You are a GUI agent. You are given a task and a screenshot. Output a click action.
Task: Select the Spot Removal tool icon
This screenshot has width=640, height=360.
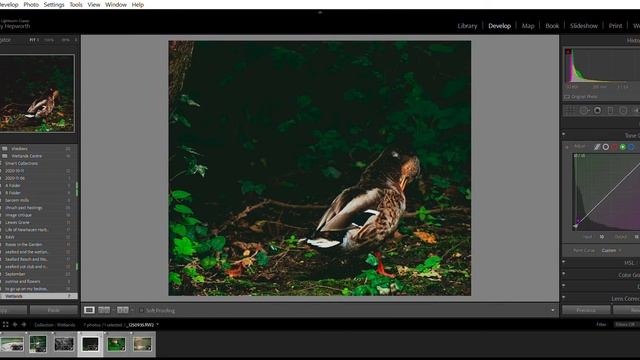[584, 111]
